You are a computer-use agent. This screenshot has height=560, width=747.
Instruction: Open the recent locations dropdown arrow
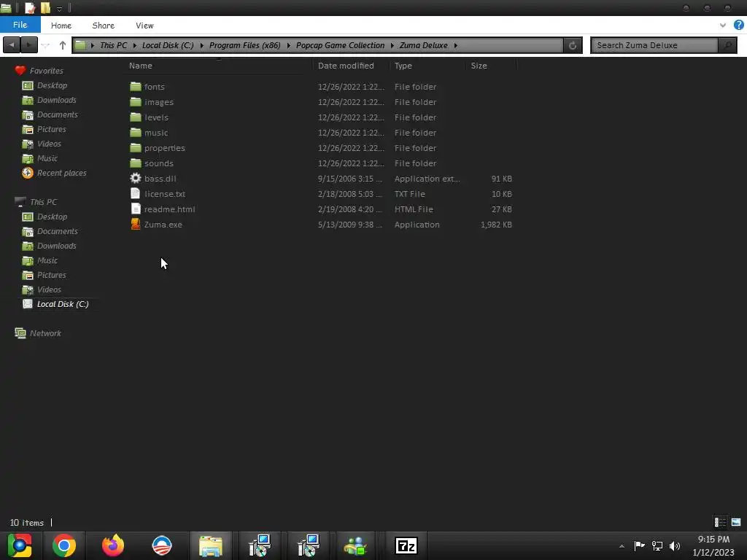(x=46, y=46)
